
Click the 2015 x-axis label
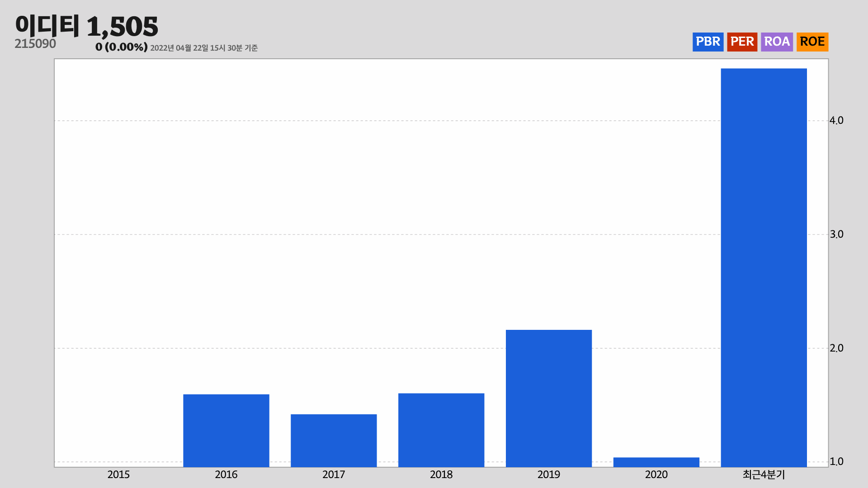[118, 474]
